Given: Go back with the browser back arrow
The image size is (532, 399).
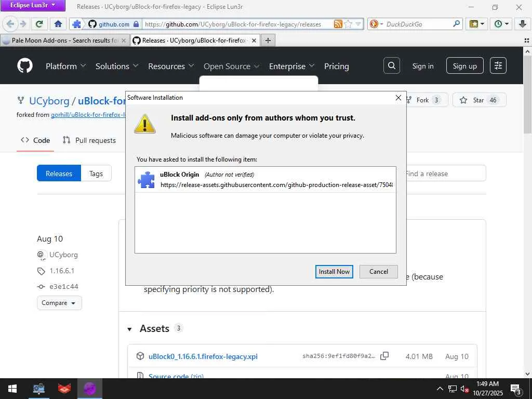Looking at the screenshot, I should point(10,24).
